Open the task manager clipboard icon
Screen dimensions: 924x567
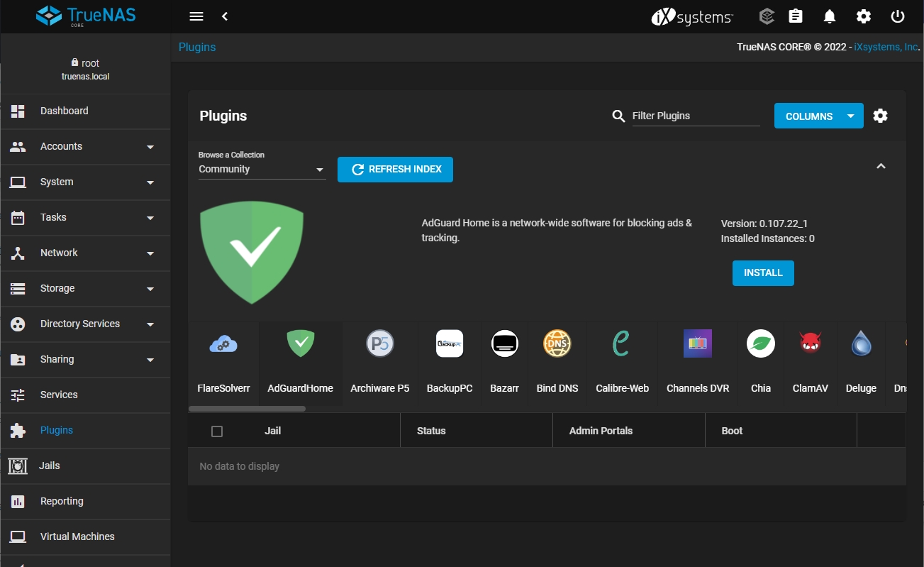pos(796,16)
